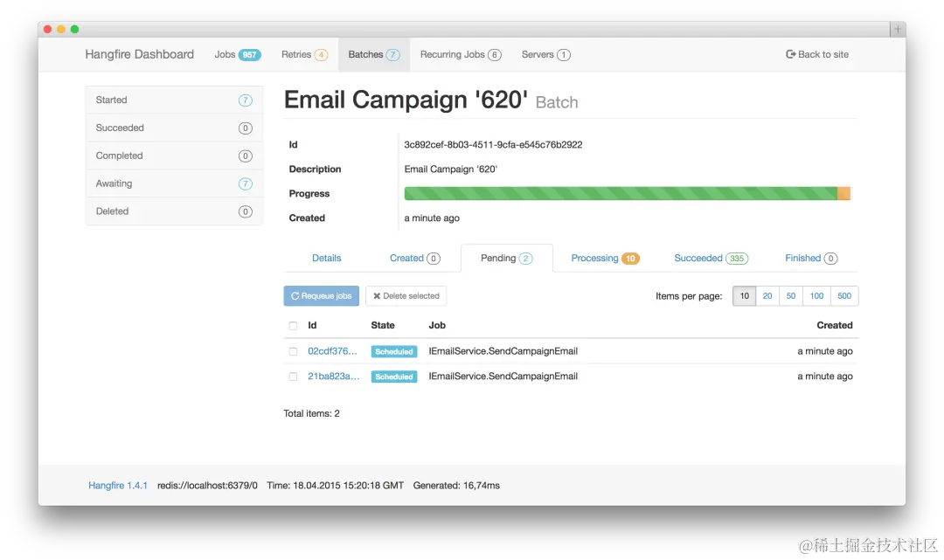Set items per page to 50
This screenshot has height=560, width=944.
pos(791,296)
